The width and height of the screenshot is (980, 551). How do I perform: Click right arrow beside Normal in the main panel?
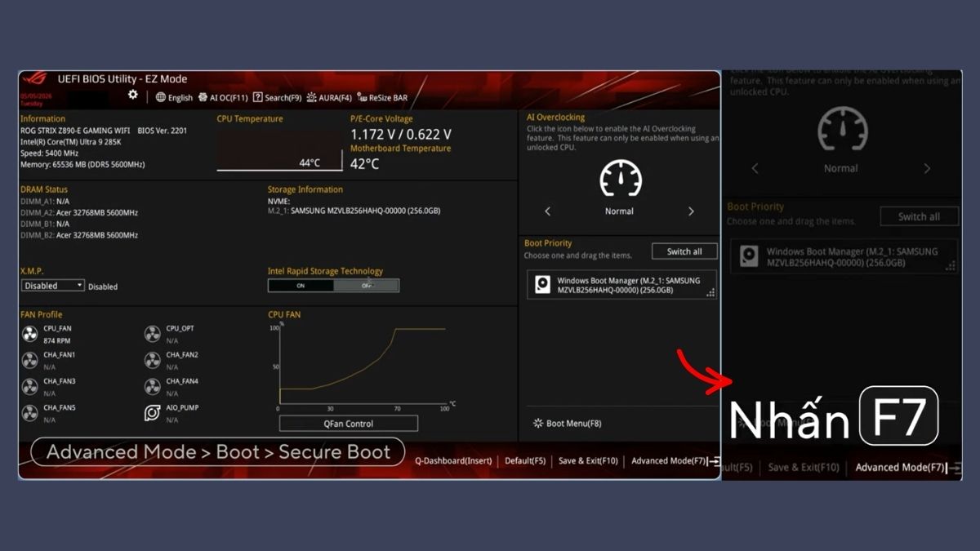pos(691,211)
